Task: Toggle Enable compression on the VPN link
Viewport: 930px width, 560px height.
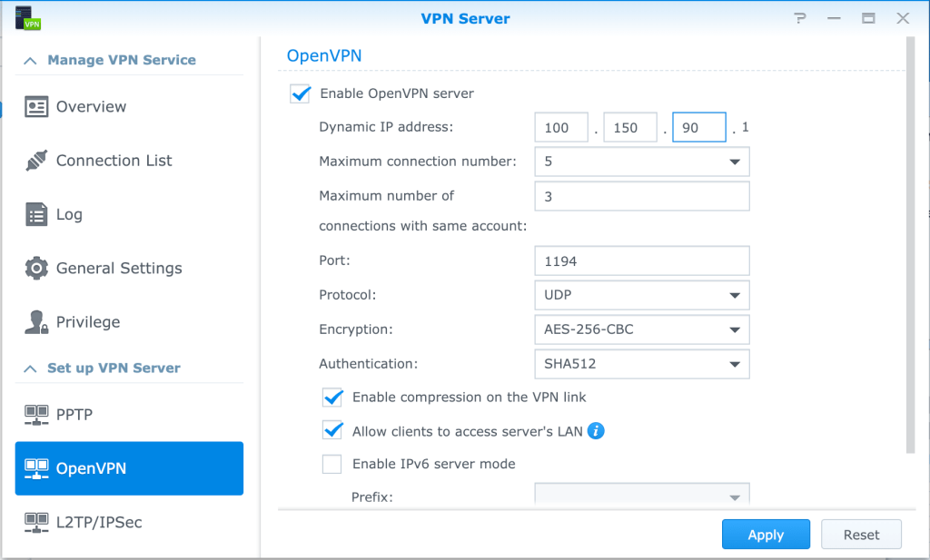Action: [333, 398]
